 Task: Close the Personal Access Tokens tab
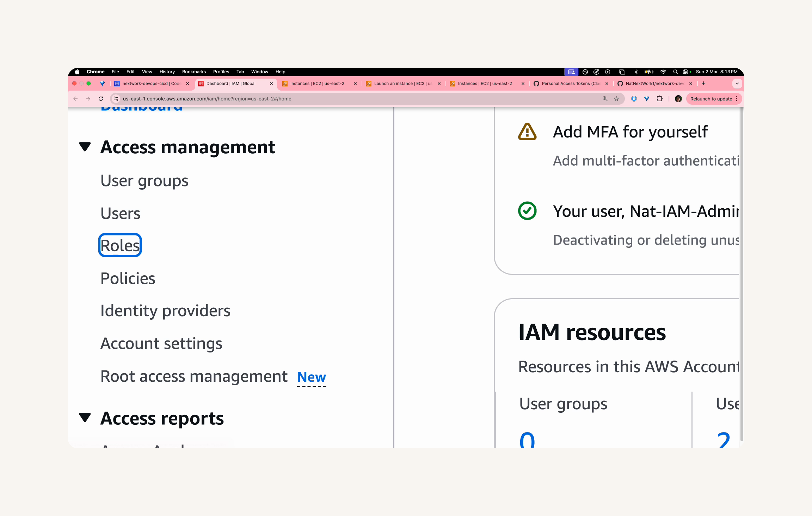pyautogui.click(x=607, y=84)
